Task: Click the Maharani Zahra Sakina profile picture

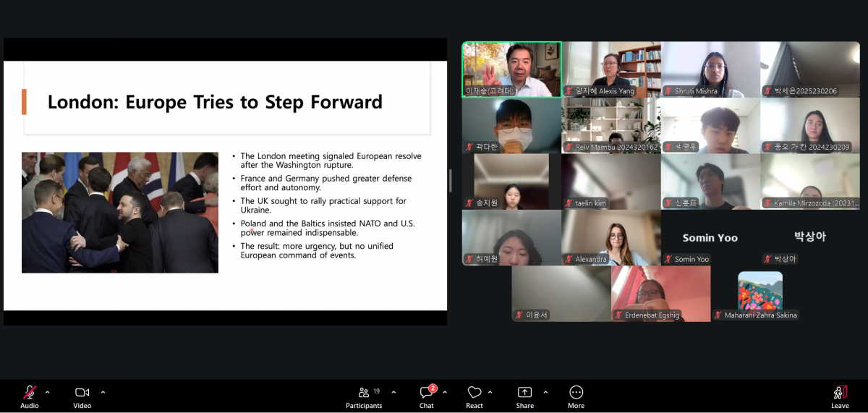Action: (759, 291)
